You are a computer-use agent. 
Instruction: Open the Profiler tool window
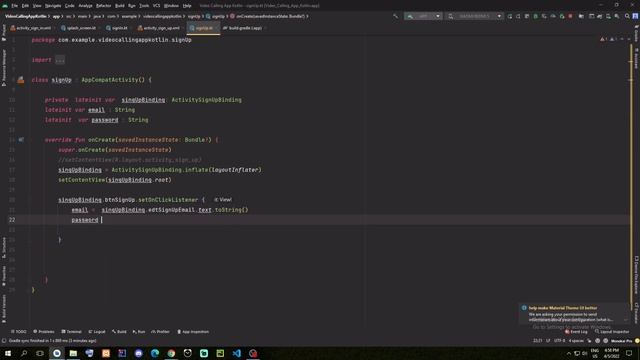click(160, 332)
